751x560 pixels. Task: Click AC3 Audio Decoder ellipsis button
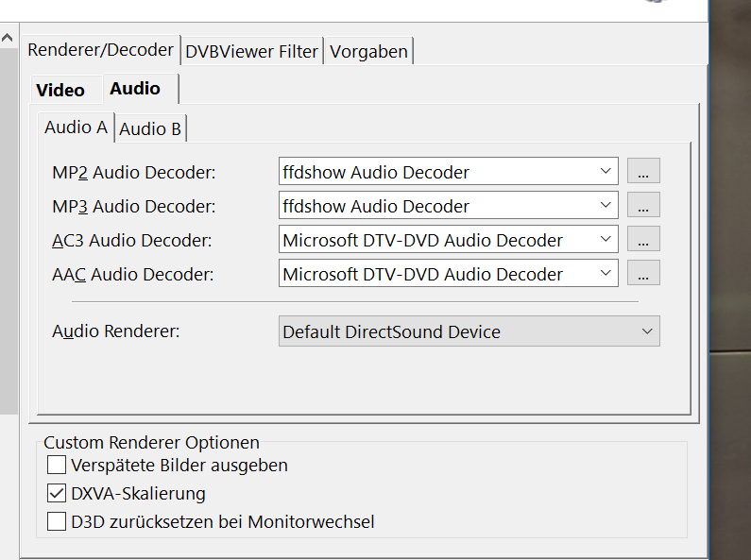(x=643, y=240)
